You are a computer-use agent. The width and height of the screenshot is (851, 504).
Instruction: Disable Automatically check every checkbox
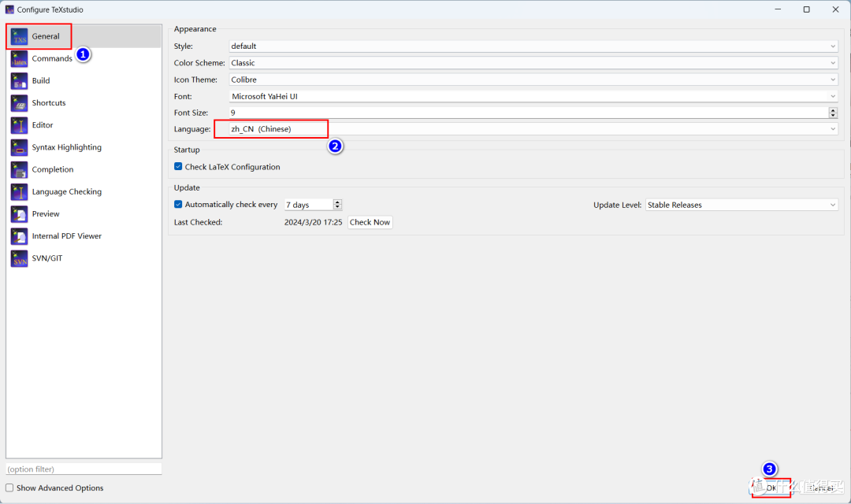pos(178,205)
